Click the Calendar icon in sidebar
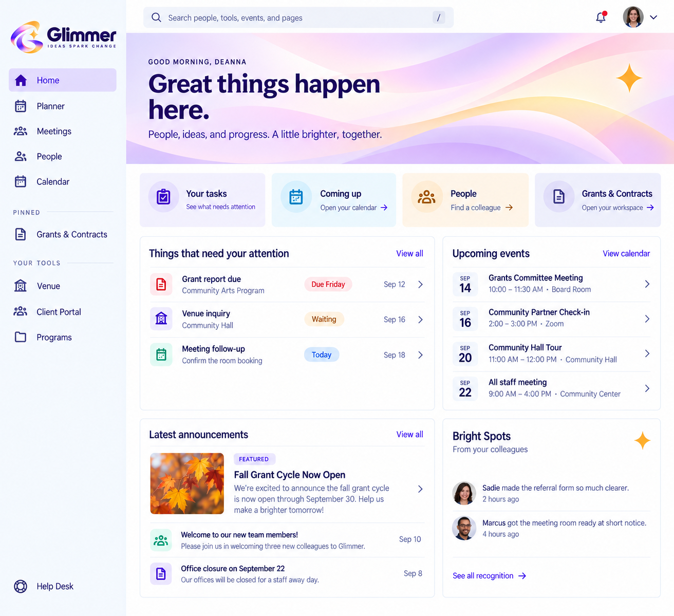674x616 pixels. pos(21,181)
